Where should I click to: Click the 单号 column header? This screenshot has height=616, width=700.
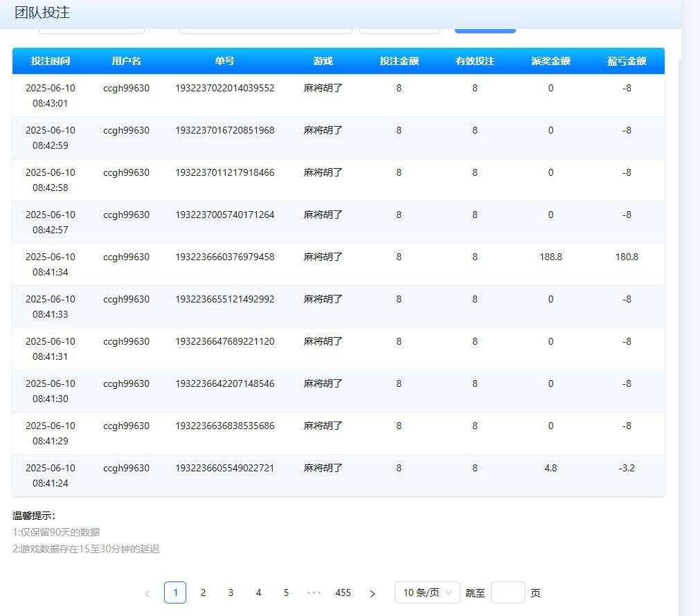click(x=224, y=61)
